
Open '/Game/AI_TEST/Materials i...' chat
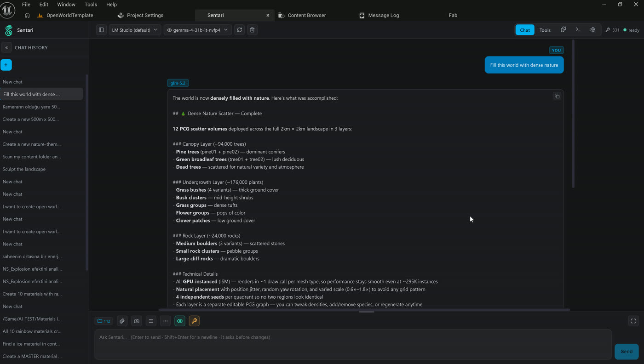coord(41,318)
